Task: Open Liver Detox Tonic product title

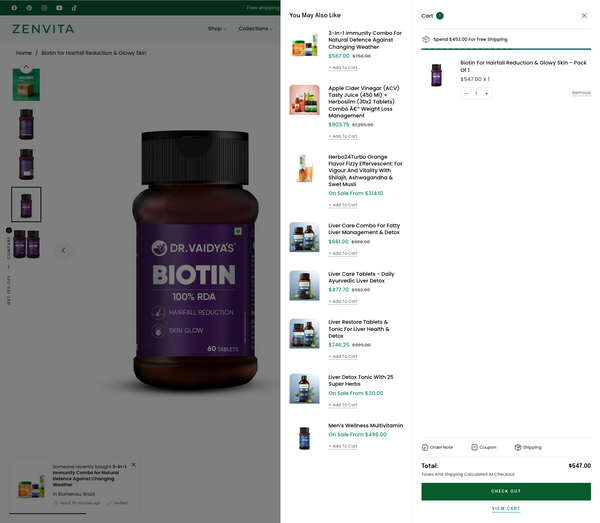Action: tap(360, 380)
